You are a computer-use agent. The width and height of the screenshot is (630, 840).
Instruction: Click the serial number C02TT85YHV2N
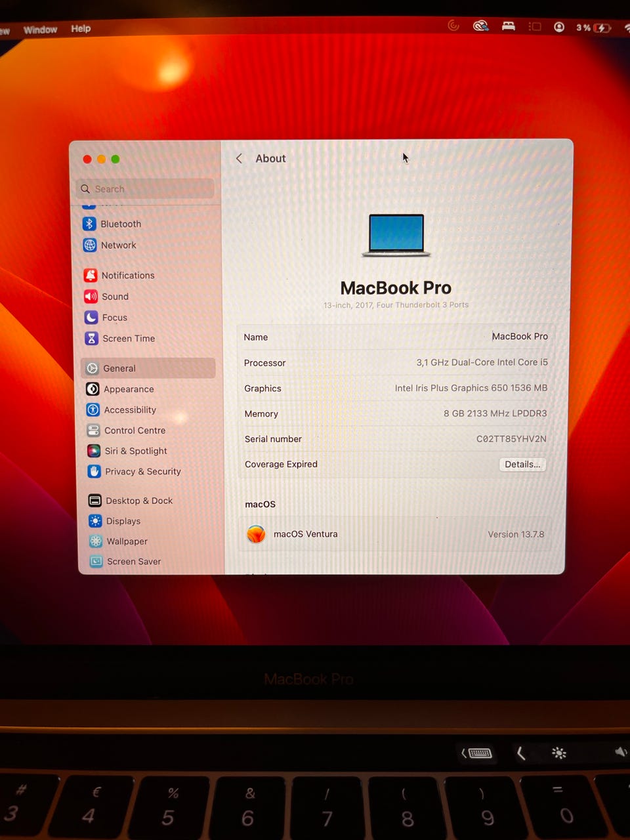pyautogui.click(x=511, y=439)
